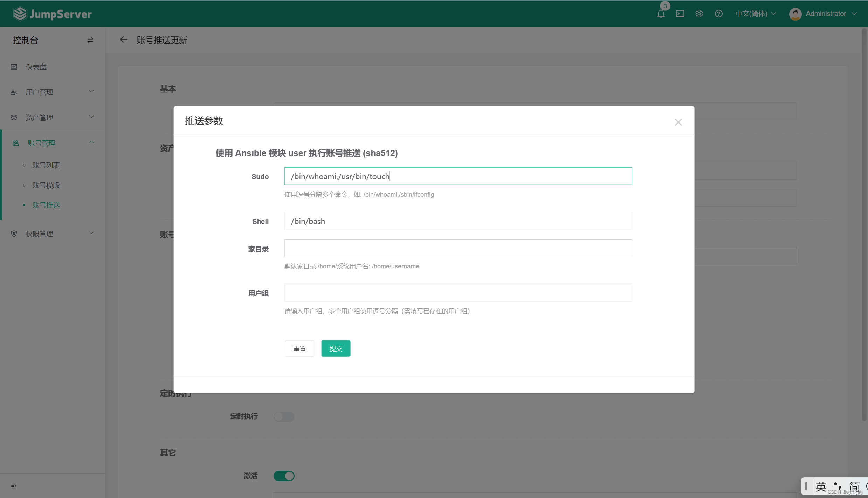Open the web terminal icon
This screenshot has width=868, height=498.
pos(680,14)
